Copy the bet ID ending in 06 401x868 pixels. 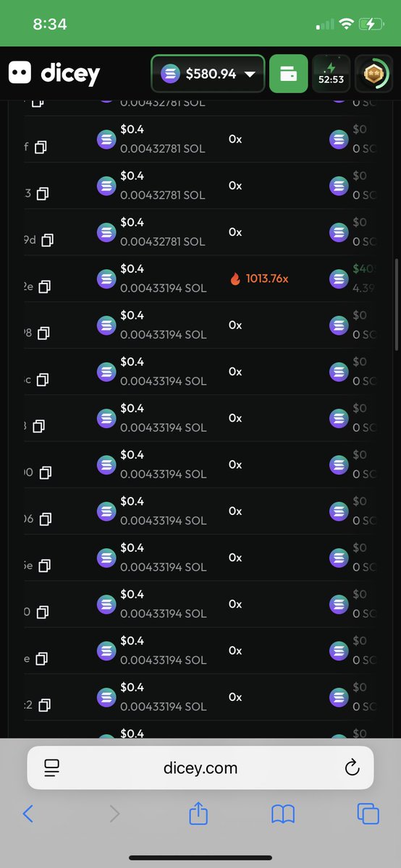45,519
